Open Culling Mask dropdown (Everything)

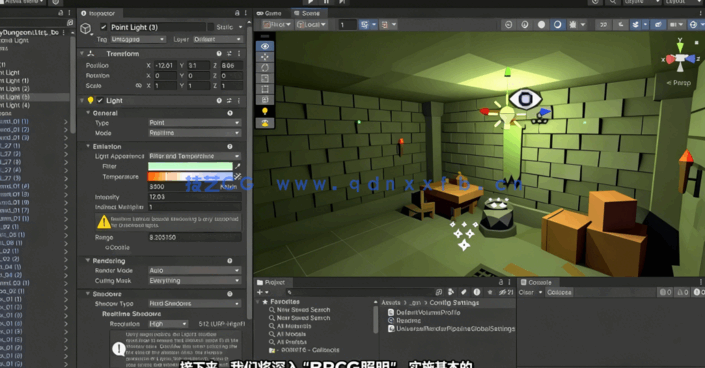tap(195, 281)
